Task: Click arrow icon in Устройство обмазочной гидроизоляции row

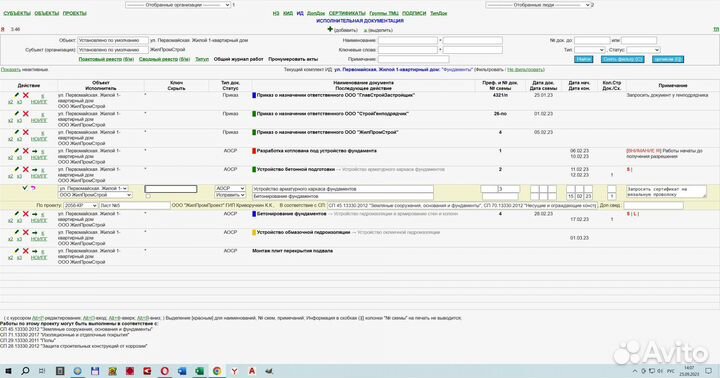Action: coord(34,233)
